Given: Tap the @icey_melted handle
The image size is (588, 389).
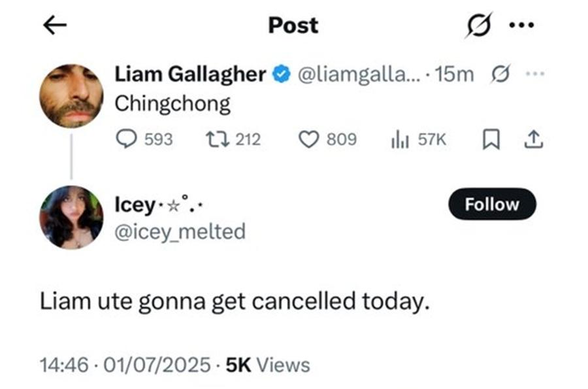Looking at the screenshot, I should coord(180,231).
